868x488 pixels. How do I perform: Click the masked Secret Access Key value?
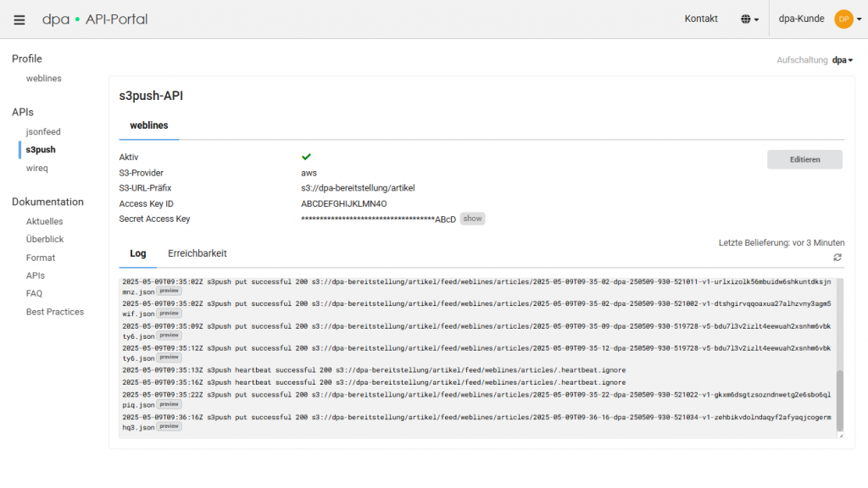pos(378,219)
